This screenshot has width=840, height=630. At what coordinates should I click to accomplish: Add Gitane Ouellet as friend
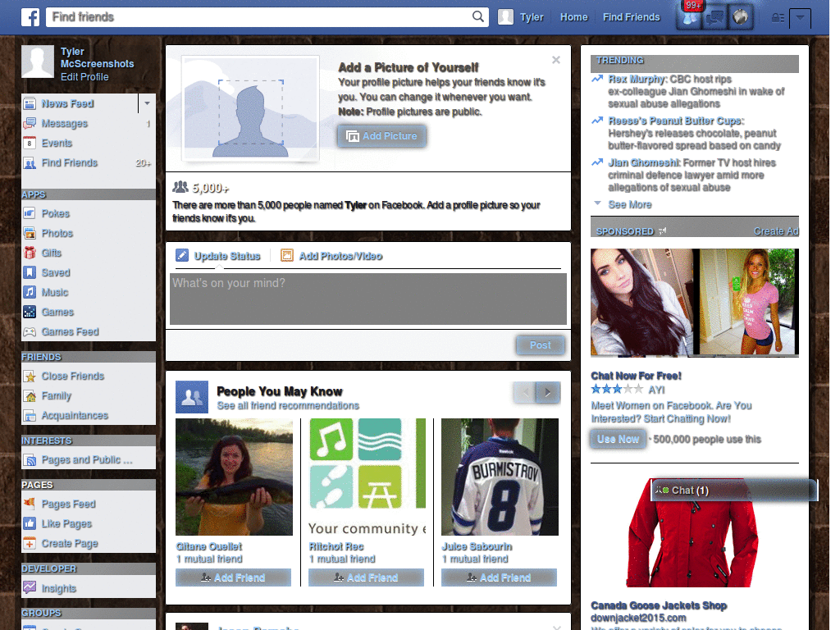click(x=233, y=577)
